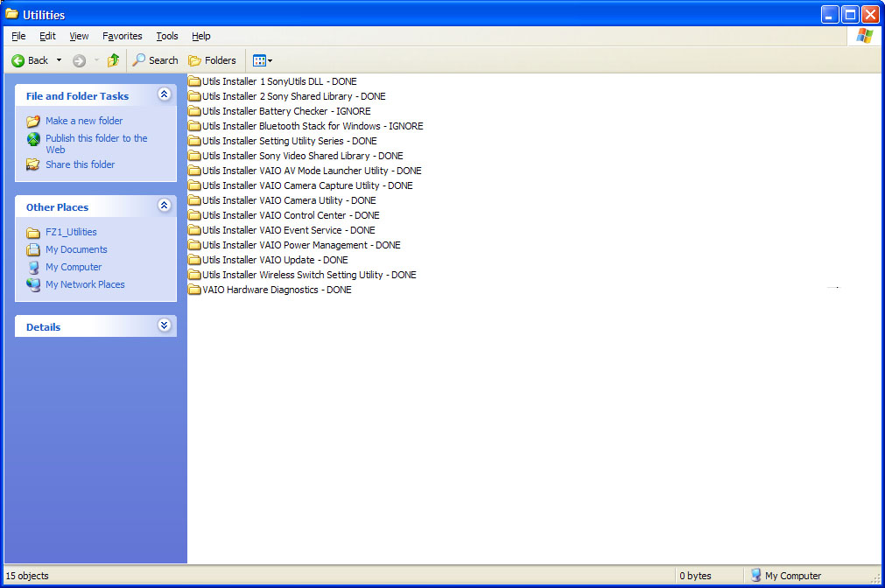Open the Tools menu

pos(167,36)
